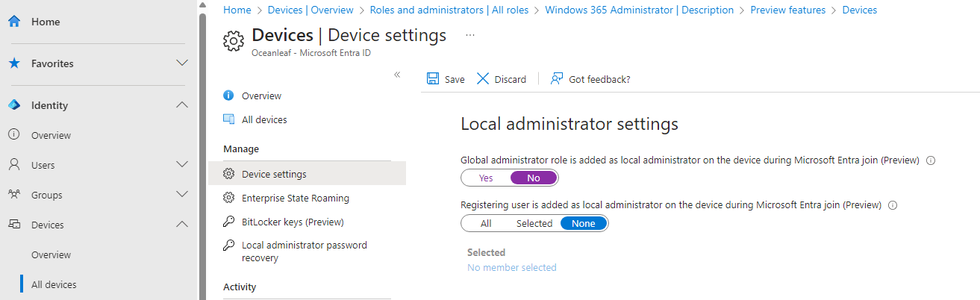Image resolution: width=980 pixels, height=300 pixels.
Task: Open the more options ellipsis by title
Action: tap(469, 35)
